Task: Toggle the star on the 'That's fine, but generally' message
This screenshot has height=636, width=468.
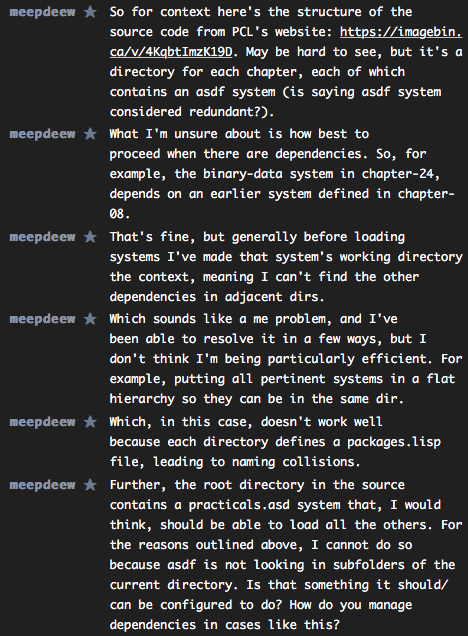Action: [x=90, y=237]
